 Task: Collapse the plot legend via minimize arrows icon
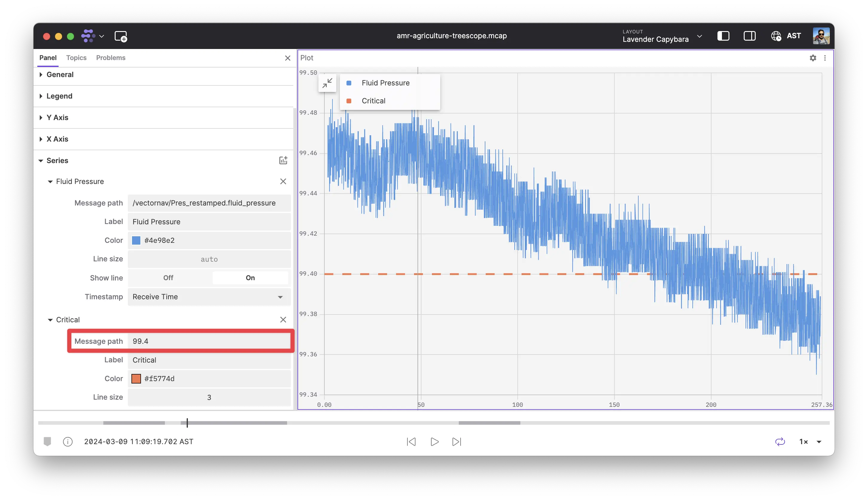click(x=327, y=83)
